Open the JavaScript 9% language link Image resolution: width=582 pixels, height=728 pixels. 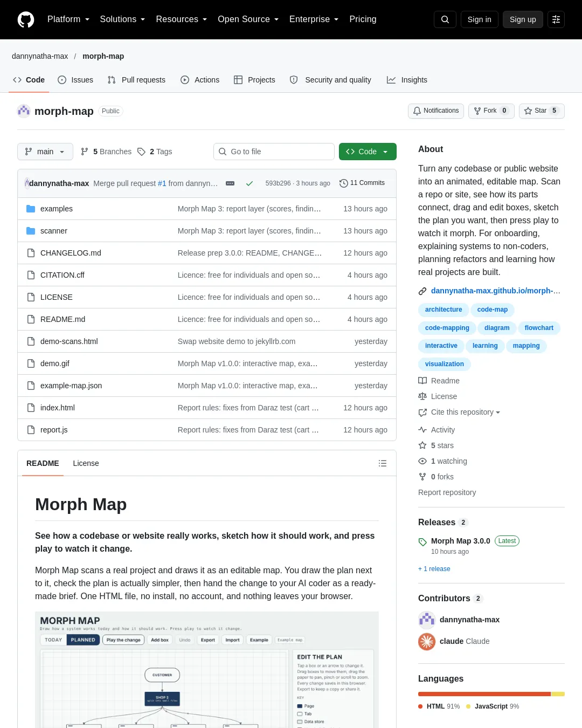[x=493, y=706]
